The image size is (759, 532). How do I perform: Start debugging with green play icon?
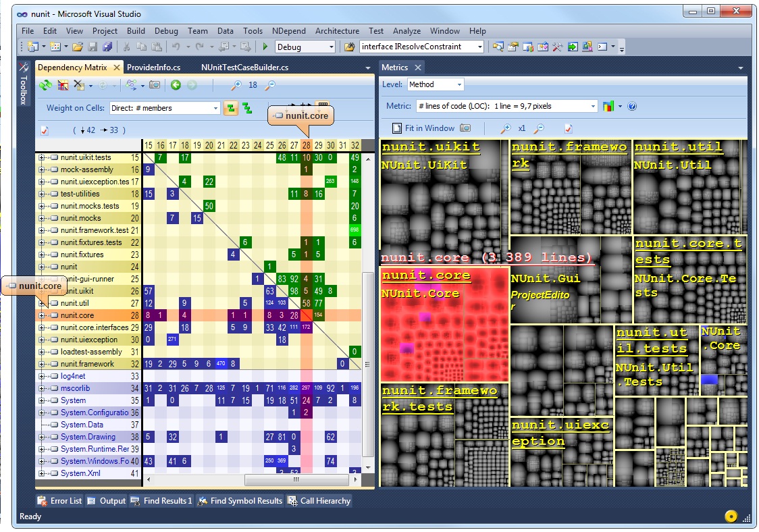point(265,47)
